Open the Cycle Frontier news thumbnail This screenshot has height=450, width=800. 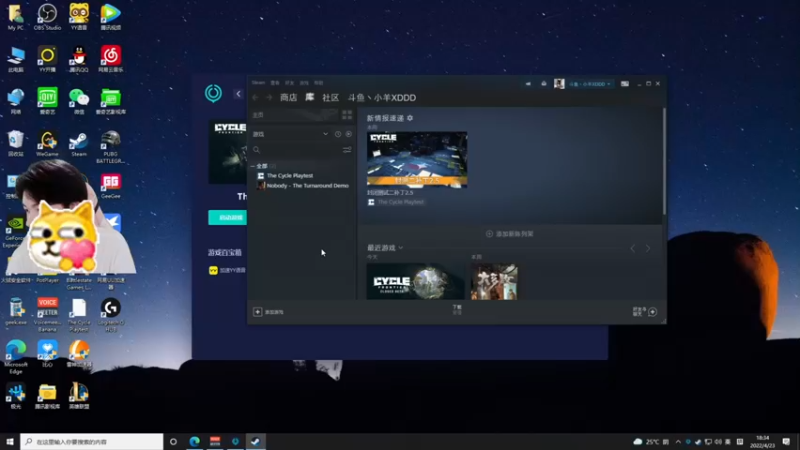[x=417, y=159]
